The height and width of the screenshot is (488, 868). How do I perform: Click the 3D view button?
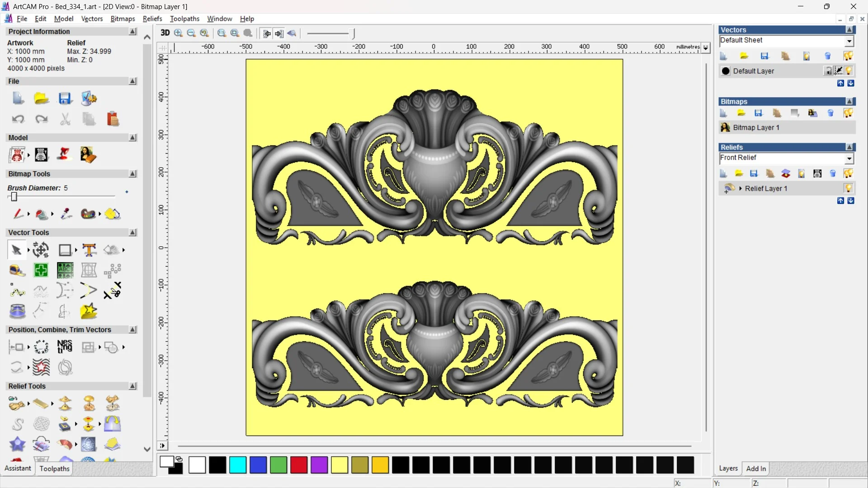point(165,33)
